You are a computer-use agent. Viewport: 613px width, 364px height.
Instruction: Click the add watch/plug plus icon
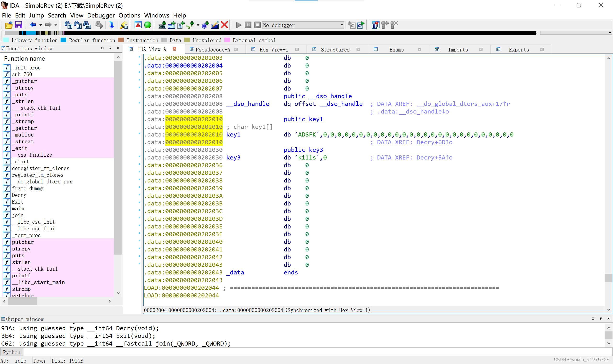(x=385, y=25)
